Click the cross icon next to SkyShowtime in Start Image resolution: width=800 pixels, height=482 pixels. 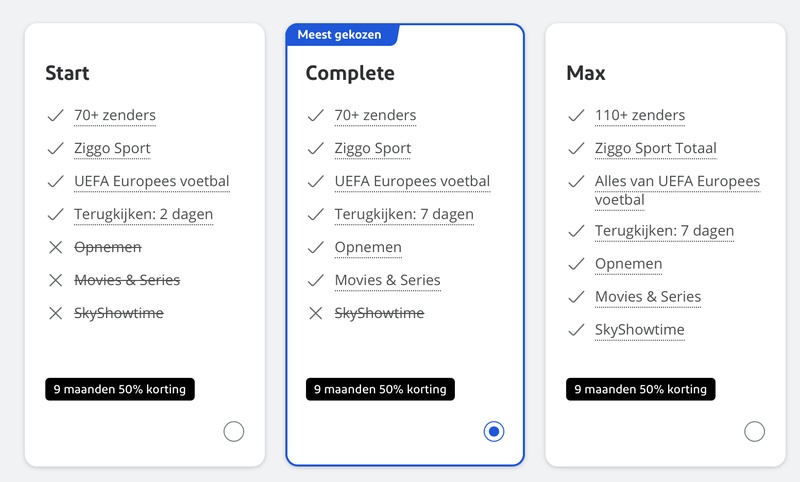[56, 313]
